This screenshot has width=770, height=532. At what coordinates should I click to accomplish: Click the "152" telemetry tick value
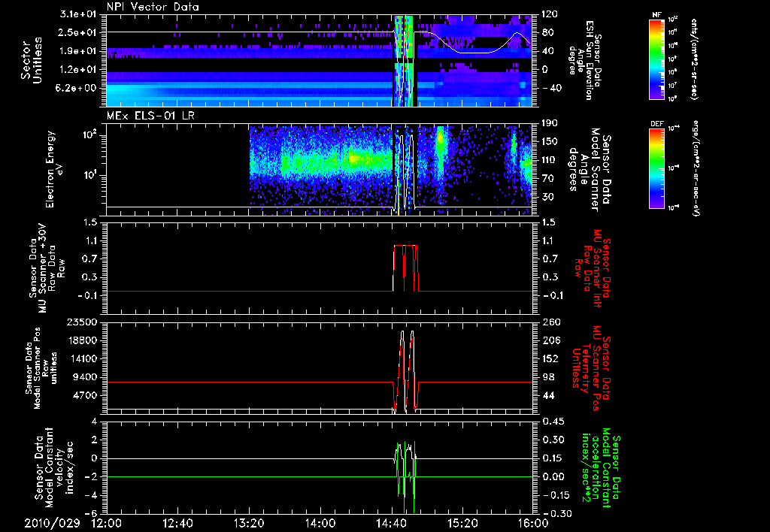[550, 358]
